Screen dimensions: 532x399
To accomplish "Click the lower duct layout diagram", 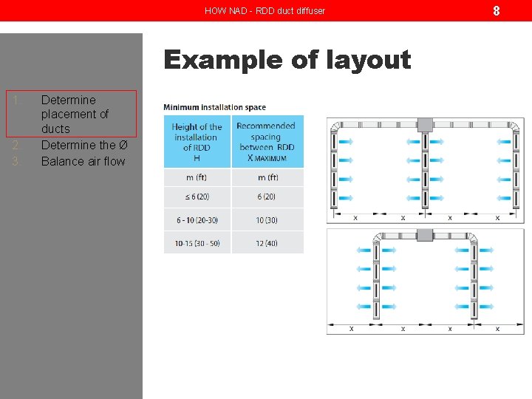I will [425, 282].
